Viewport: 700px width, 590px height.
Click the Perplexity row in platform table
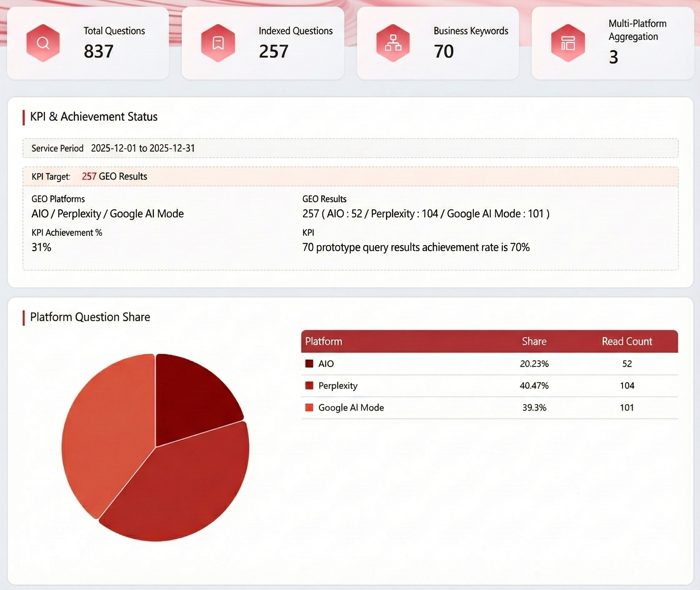click(338, 386)
